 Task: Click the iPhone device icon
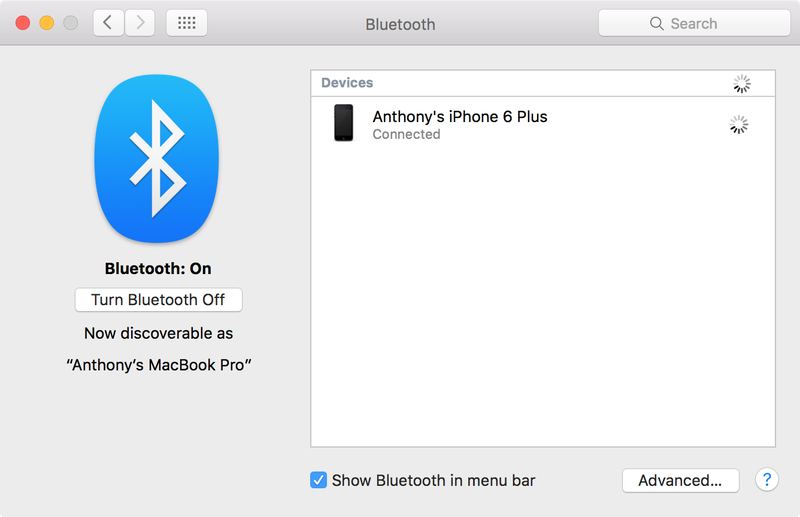[x=343, y=122]
